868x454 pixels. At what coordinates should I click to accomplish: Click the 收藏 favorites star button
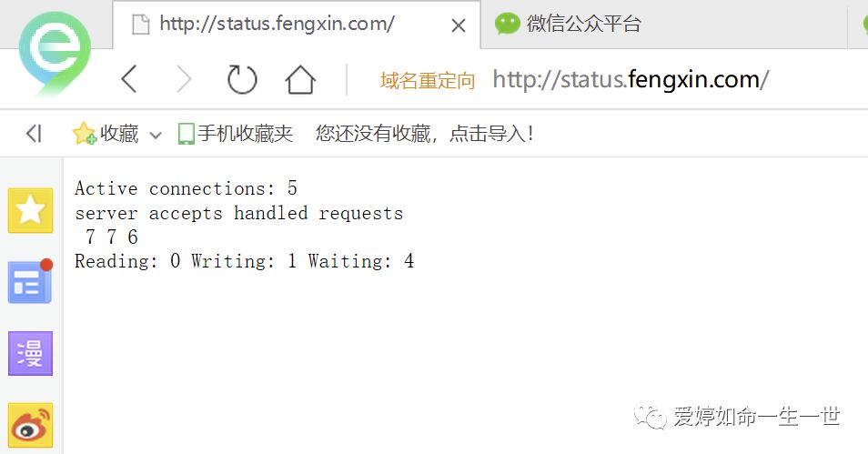pos(106,134)
